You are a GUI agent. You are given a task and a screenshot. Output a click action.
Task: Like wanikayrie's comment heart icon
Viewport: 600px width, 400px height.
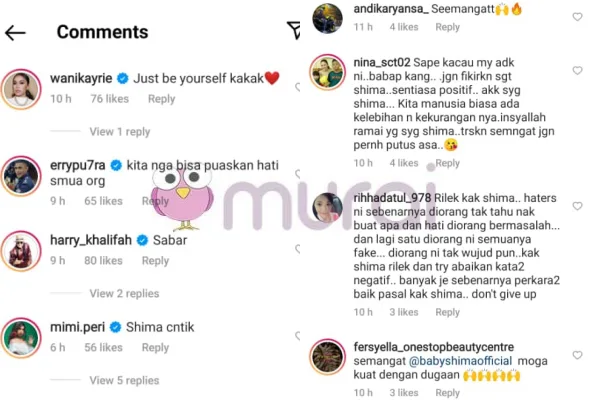point(297,87)
